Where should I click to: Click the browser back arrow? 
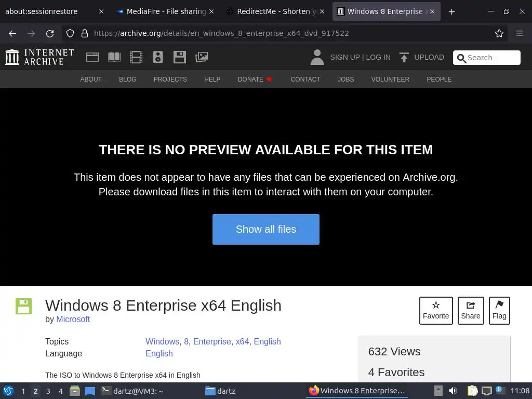pos(12,33)
